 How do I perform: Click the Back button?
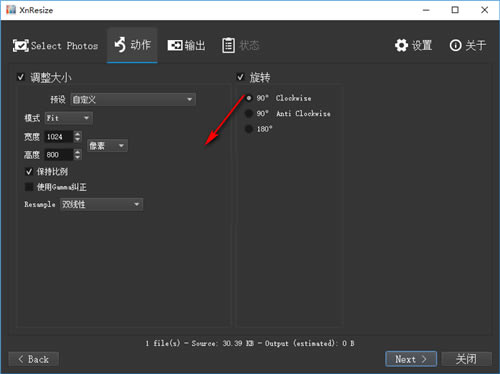[34, 359]
